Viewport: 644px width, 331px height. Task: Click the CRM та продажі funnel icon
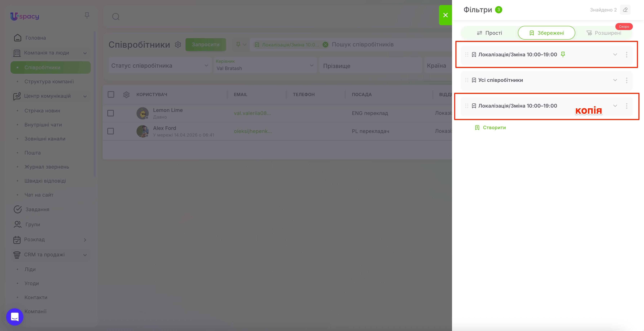(17, 255)
